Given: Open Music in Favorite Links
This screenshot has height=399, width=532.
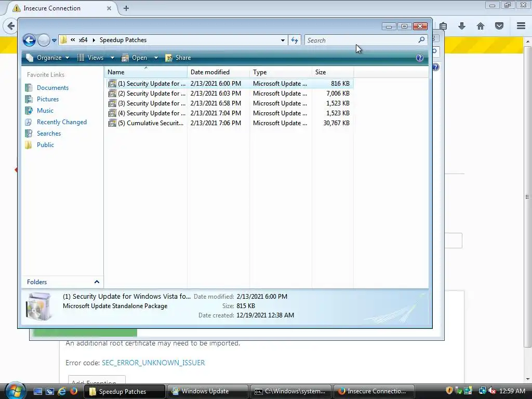Looking at the screenshot, I should click(x=45, y=111).
